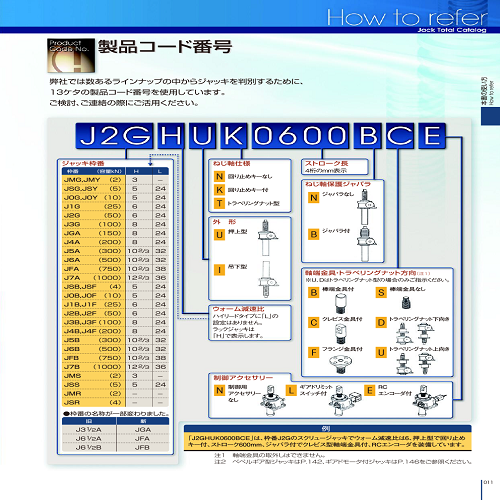Select the JSR (4) table row
500x500 pixels.
click(115, 402)
